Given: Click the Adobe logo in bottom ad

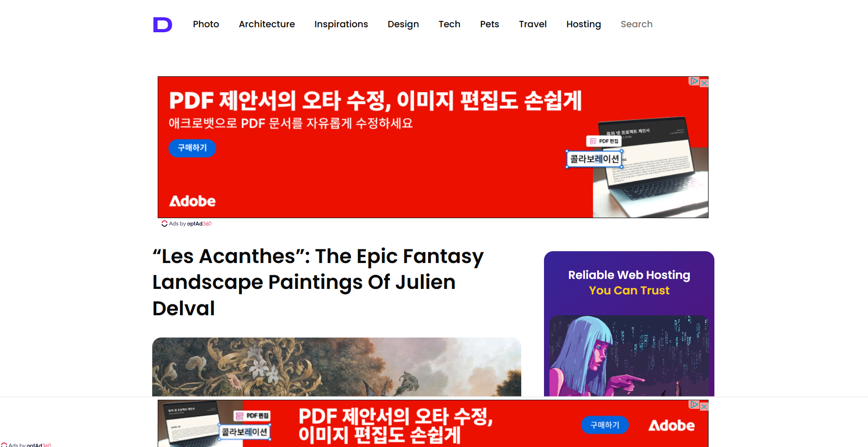Looking at the screenshot, I should click(671, 426).
